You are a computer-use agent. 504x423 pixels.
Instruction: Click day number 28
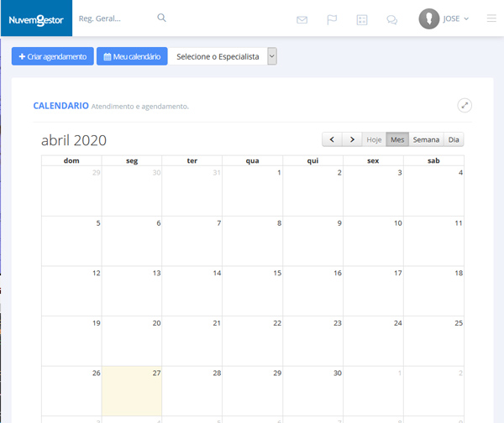point(217,373)
